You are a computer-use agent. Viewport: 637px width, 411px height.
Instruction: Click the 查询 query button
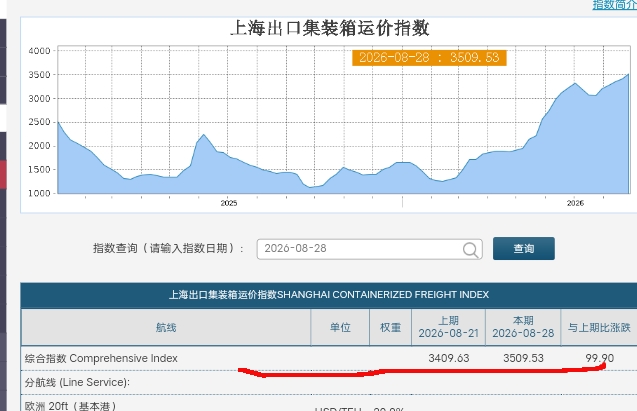pyautogui.click(x=524, y=249)
